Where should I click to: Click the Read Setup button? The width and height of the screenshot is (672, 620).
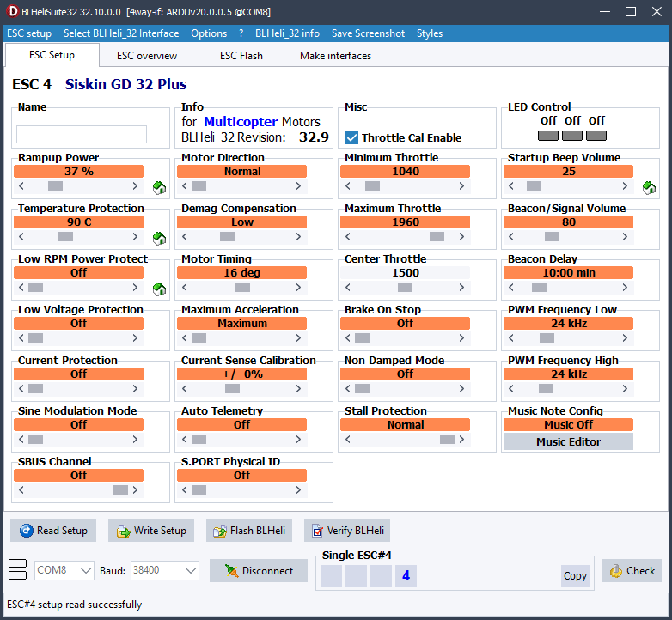[x=53, y=531]
